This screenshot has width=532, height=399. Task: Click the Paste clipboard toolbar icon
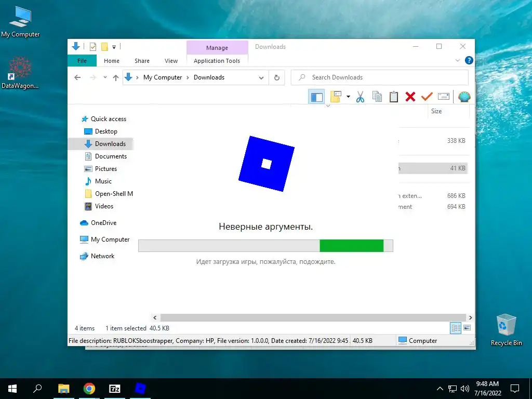[x=394, y=97]
